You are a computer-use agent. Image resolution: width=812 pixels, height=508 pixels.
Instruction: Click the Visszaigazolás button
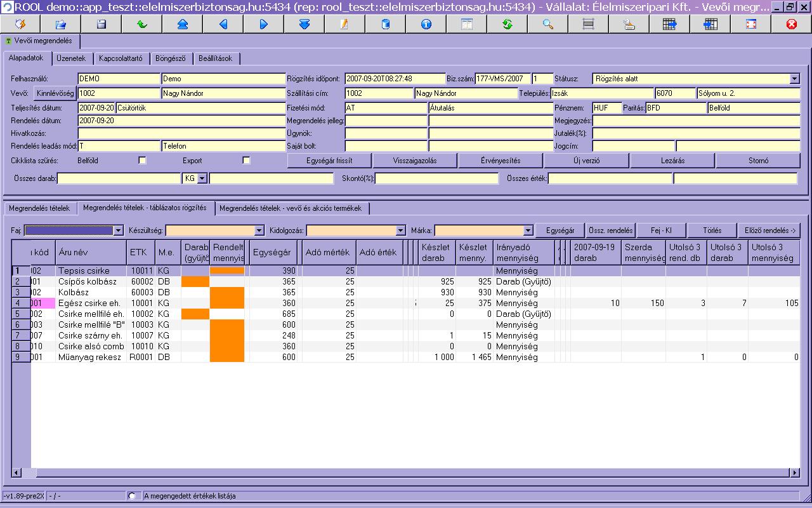[415, 161]
